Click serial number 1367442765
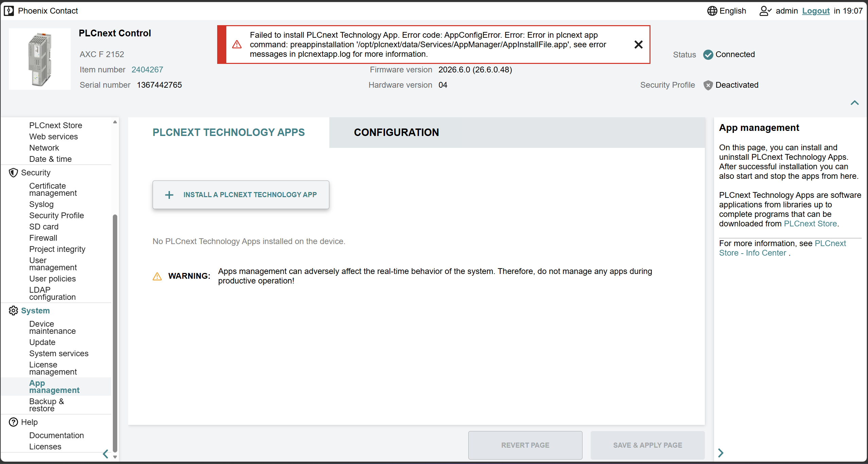Screen dimensions: 868x464 point(159,85)
